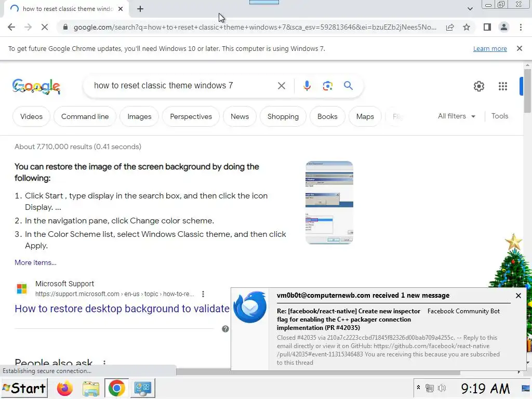Click the Thunderbird icon in notification

pyautogui.click(x=250, y=307)
